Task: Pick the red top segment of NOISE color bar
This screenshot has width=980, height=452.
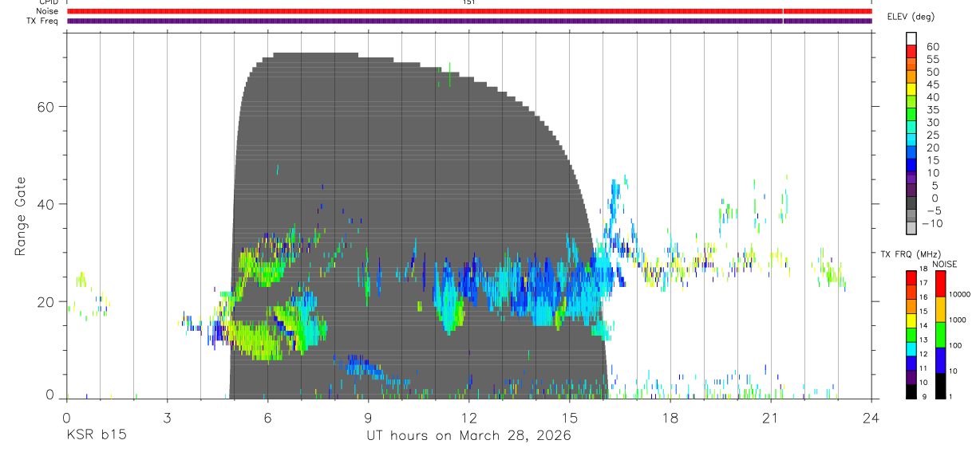Action: tap(940, 284)
